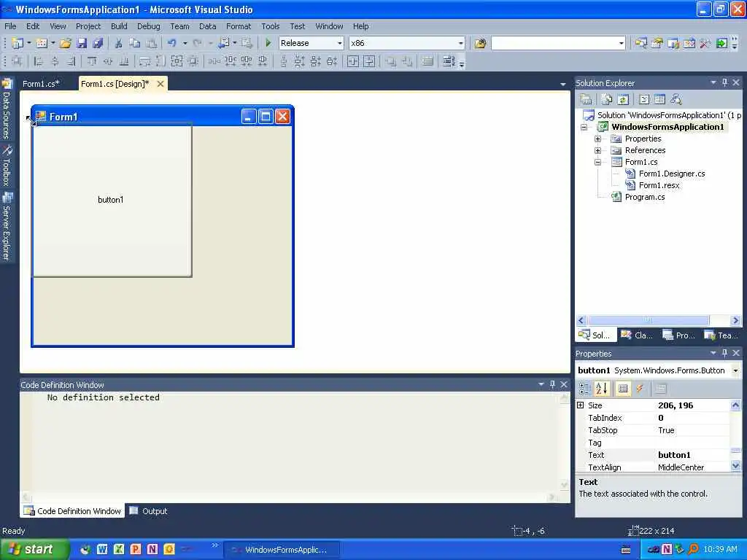Open Solution Explorer from the toolbar icon
This screenshot has width=747, height=560.
tap(640, 43)
